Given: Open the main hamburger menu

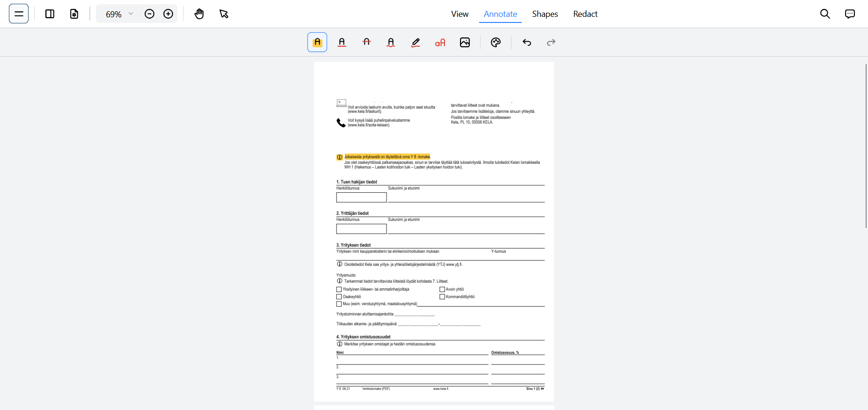Looking at the screenshot, I should point(19,14).
